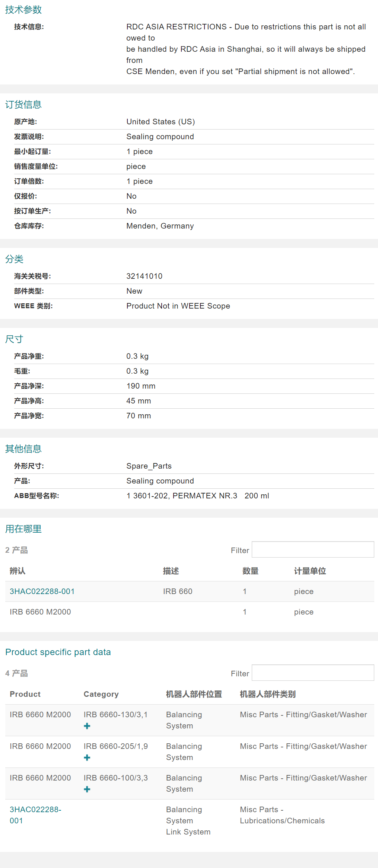Image resolution: width=378 pixels, height=868 pixels.
Task: Collapse the 订货信息 section heading
Action: click(x=23, y=105)
